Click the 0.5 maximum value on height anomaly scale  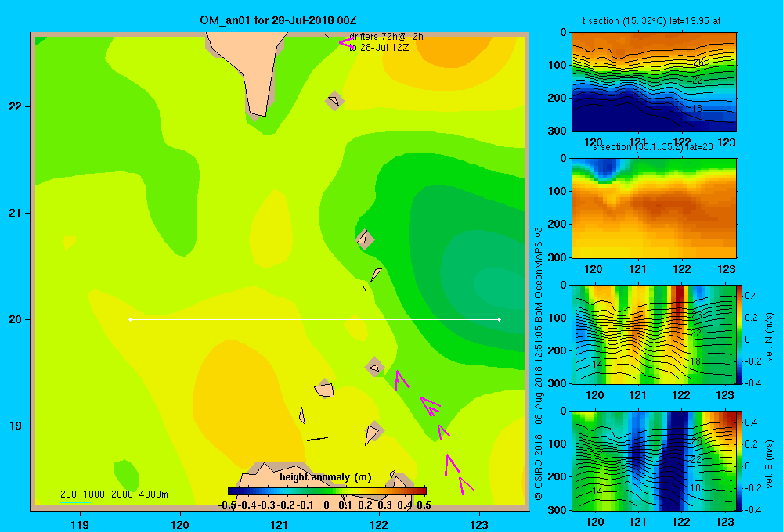tap(424, 505)
